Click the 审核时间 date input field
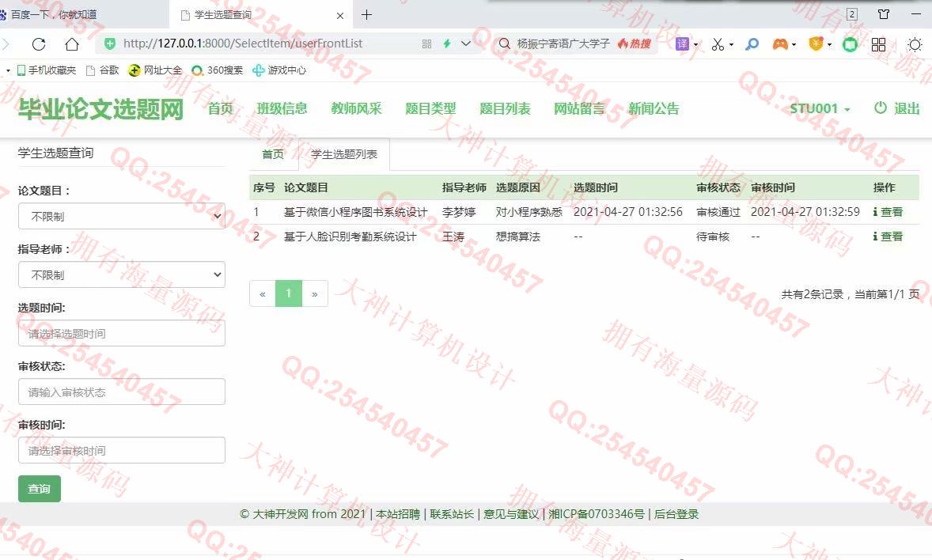The image size is (932, 560). click(x=122, y=451)
